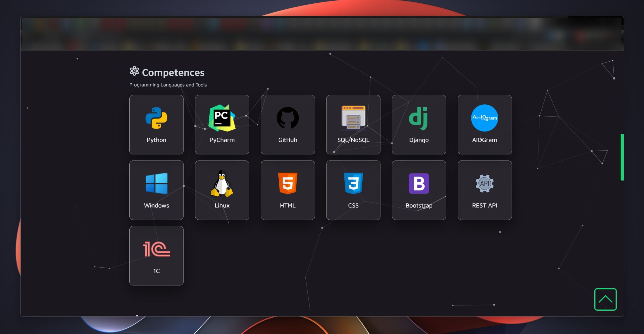This screenshot has height=334, width=644.
Task: Open the SQL/NoSQL server icon
Action: (x=353, y=118)
